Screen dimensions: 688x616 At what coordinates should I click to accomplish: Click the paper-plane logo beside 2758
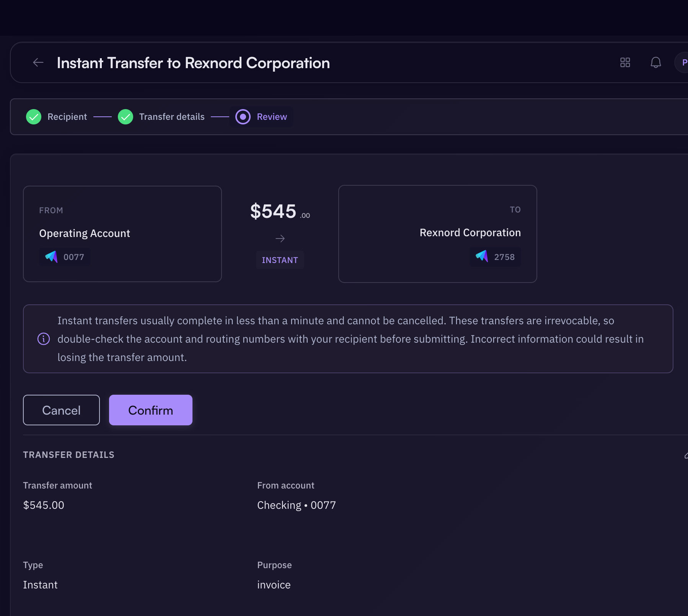pyautogui.click(x=482, y=256)
